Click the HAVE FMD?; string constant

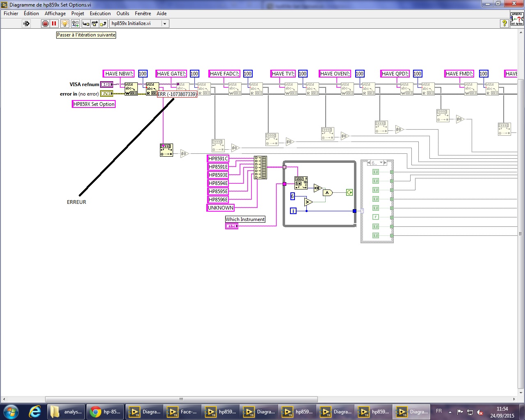459,74
